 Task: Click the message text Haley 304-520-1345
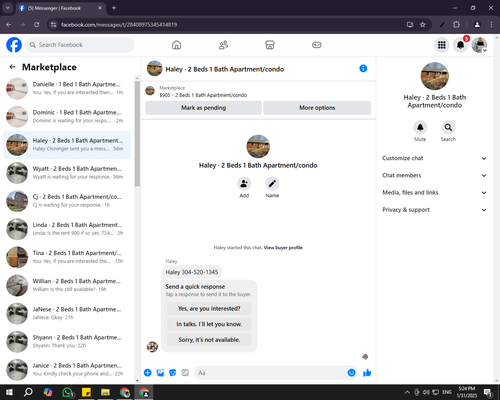tap(192, 272)
